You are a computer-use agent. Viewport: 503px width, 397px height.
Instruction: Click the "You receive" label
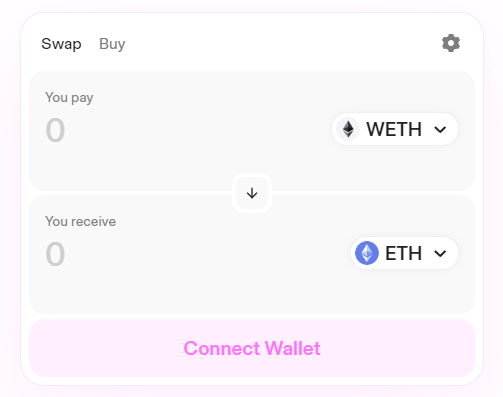pyautogui.click(x=81, y=221)
